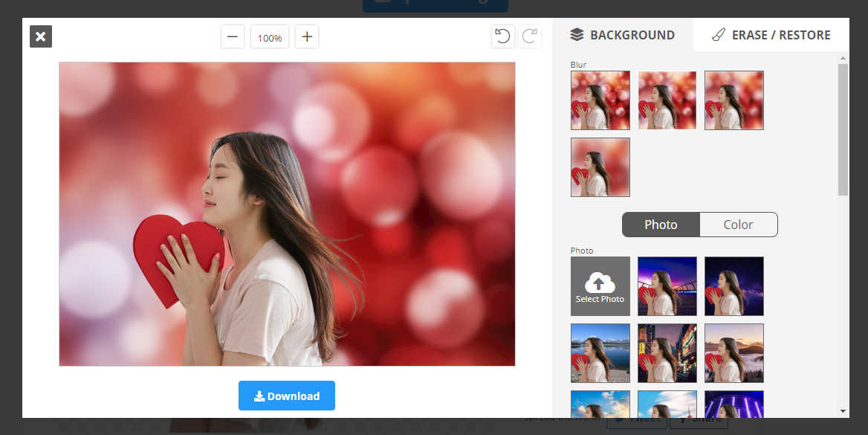This screenshot has height=435, width=868.
Task: Zoom in with the plus button
Action: 307,36
